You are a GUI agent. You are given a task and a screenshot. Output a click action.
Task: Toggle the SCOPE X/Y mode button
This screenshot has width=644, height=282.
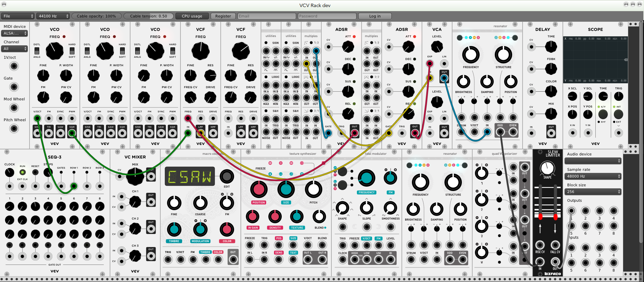(x=603, y=114)
